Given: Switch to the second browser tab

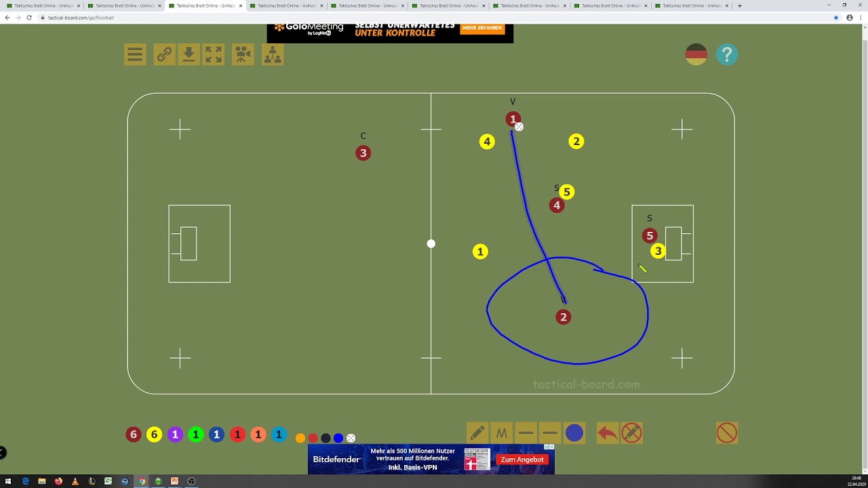Looking at the screenshot, I should (125, 5).
